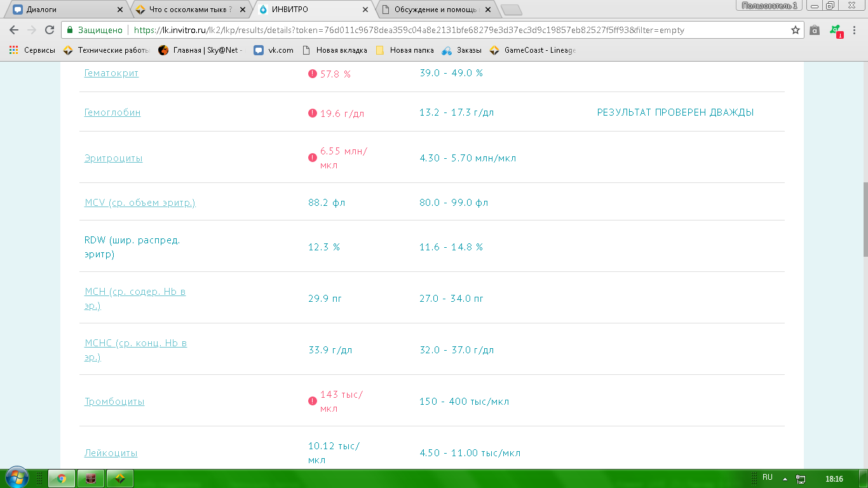The height and width of the screenshot is (488, 868).
Task: Click the page vertical scrollbar thumb
Action: click(x=864, y=219)
